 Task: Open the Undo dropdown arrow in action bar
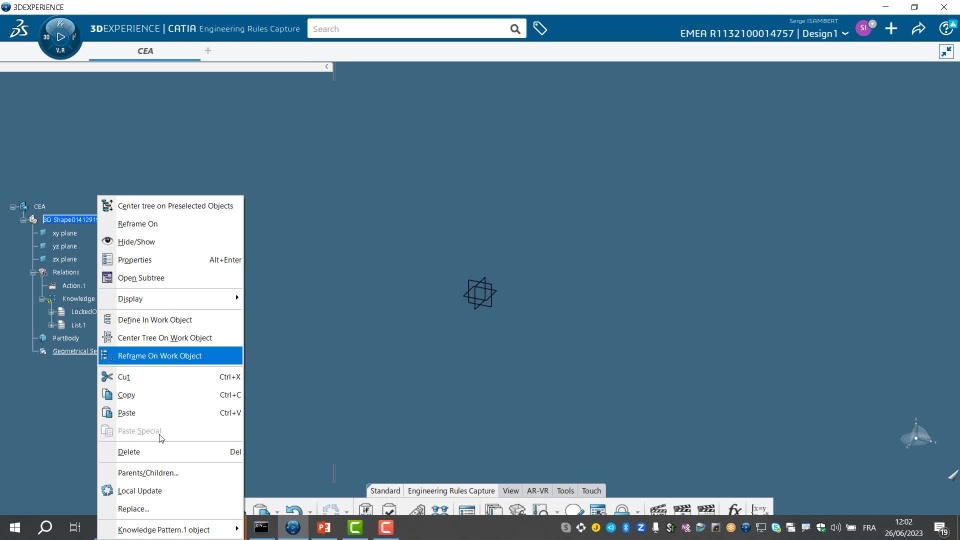[x=309, y=512]
